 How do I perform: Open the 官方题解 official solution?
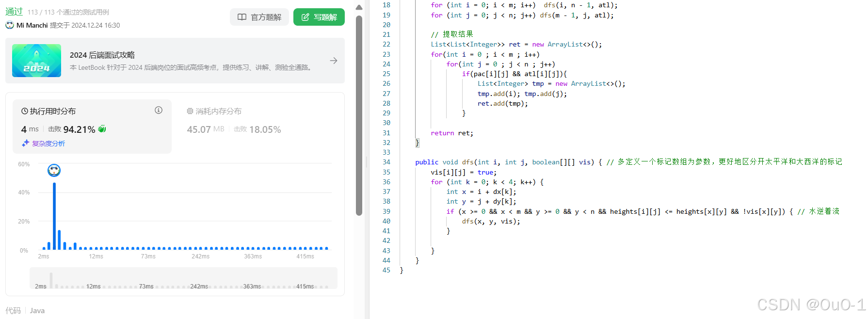[x=259, y=17]
